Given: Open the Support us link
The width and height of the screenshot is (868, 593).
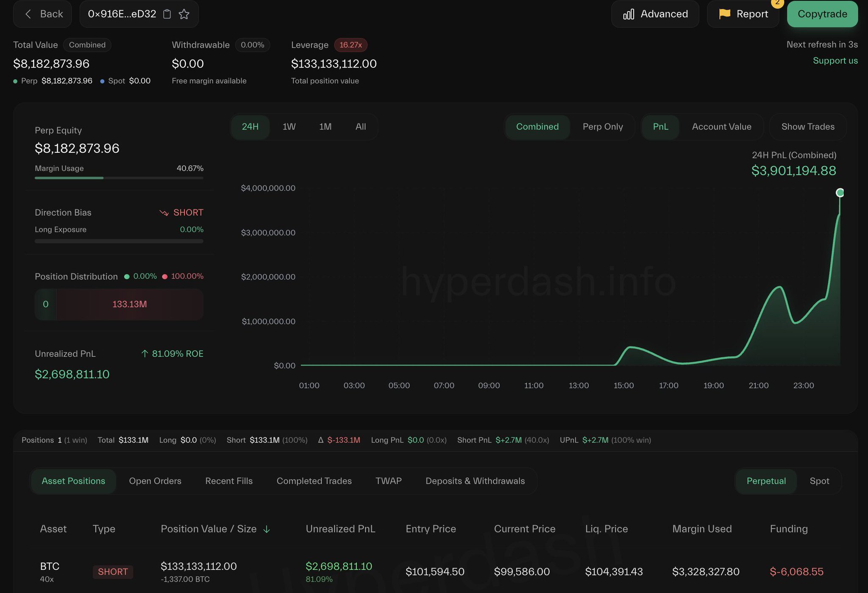Looking at the screenshot, I should tap(835, 61).
